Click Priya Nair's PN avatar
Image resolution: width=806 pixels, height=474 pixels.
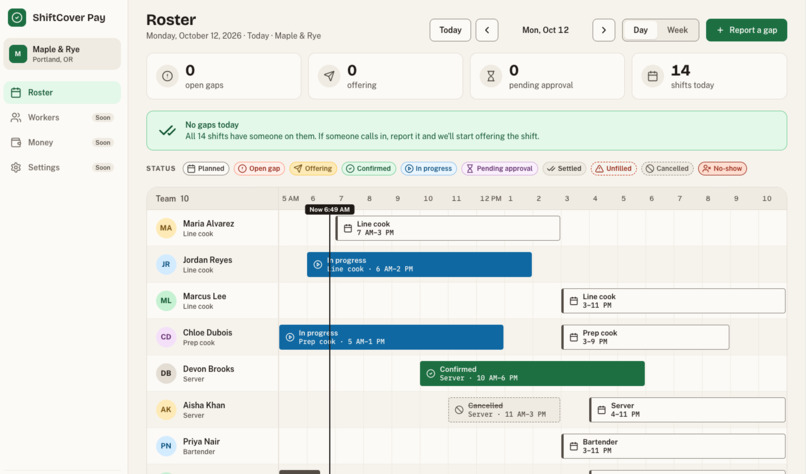tap(166, 446)
